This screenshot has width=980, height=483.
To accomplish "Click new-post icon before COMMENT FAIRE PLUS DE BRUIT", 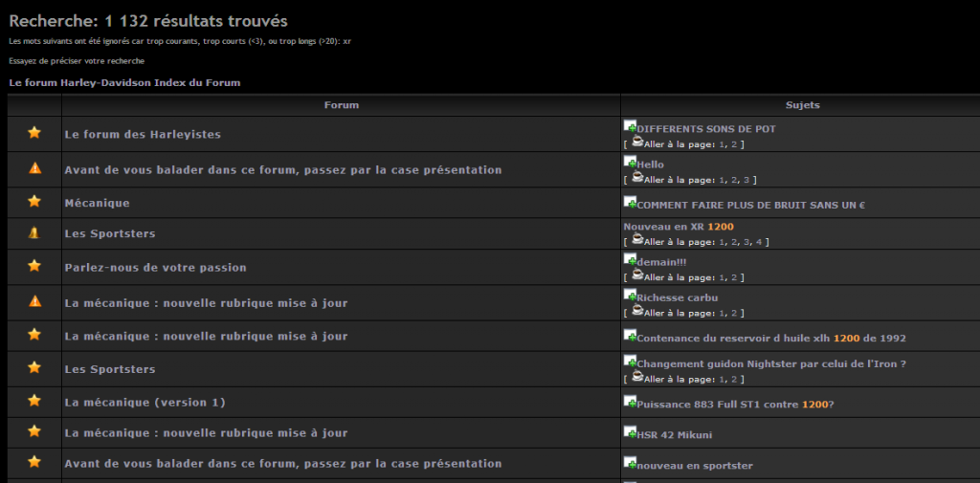I will tap(630, 203).
